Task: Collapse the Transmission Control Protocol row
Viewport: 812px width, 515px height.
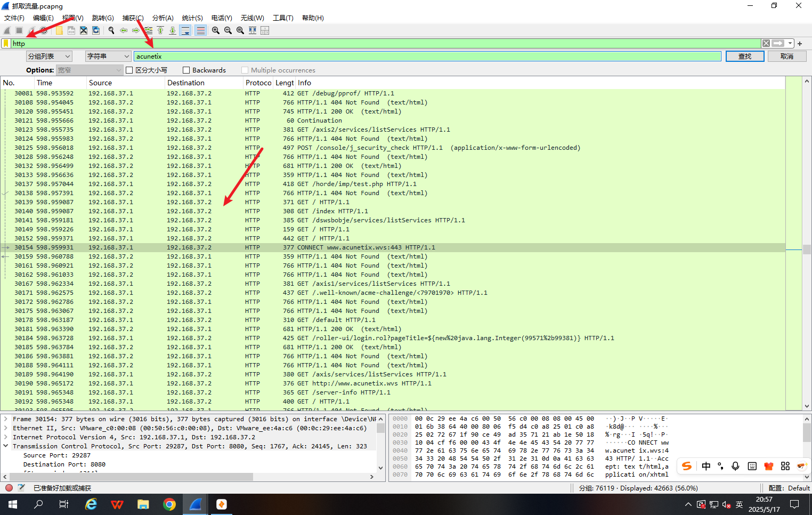Action: [6, 446]
